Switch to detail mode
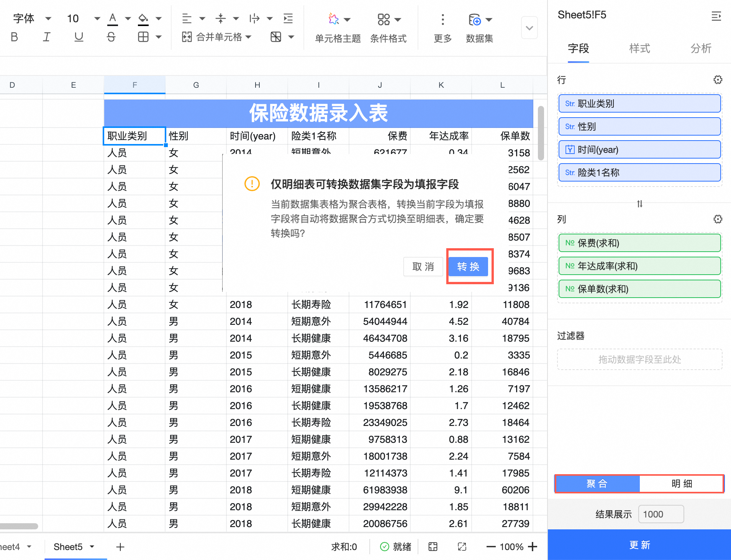Viewport: 731px width, 560px height. pyautogui.click(x=682, y=484)
